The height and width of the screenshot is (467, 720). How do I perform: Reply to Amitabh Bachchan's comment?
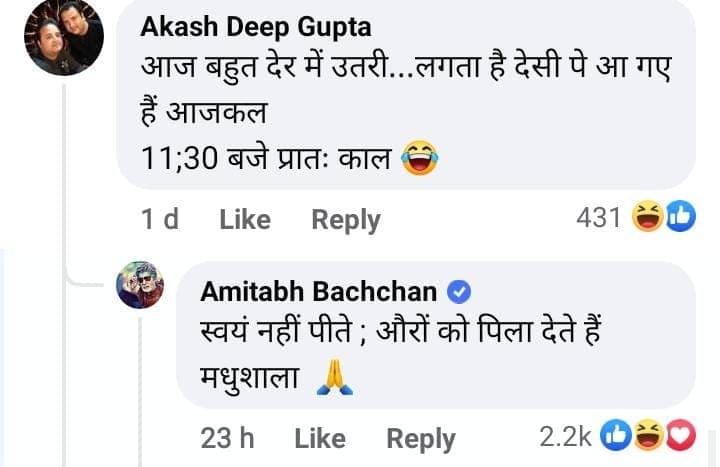pyautogui.click(x=421, y=438)
